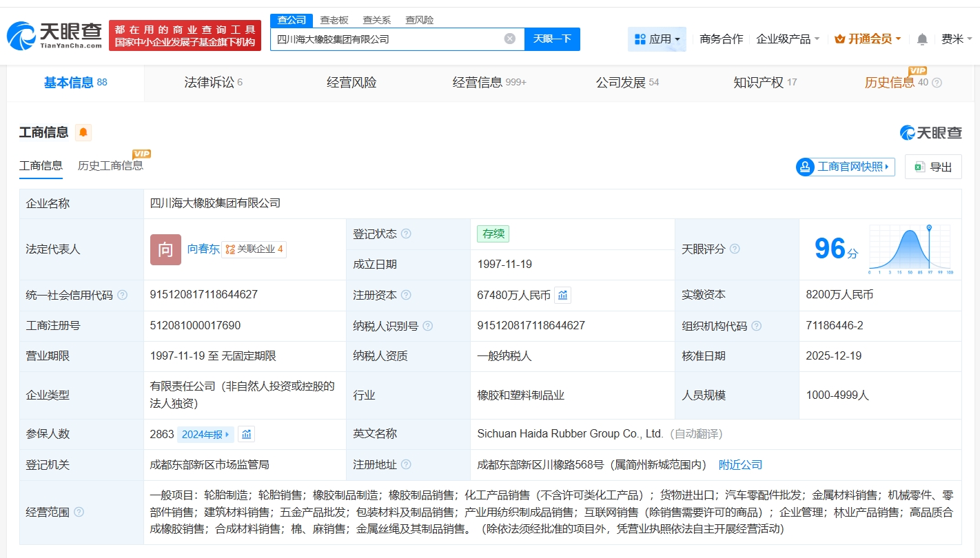Image resolution: width=980 pixels, height=558 pixels.
Task: Click into the company search input field
Action: pyautogui.click(x=386, y=39)
